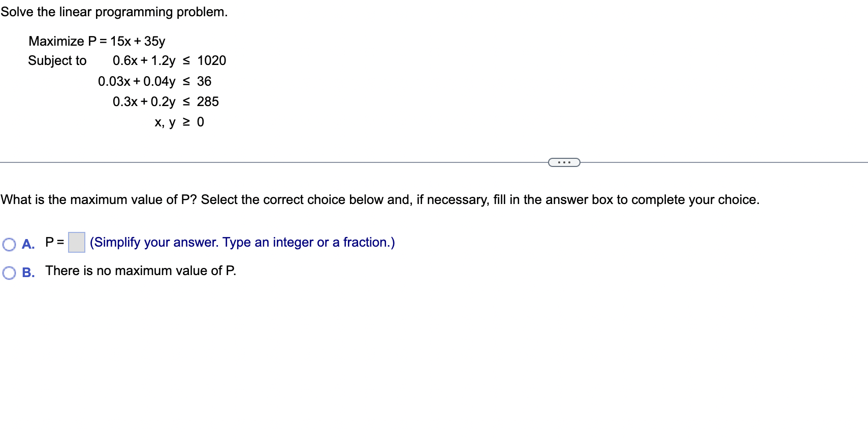Click the 'Subject to' label
Viewport: 868px width, 440px height.
pyautogui.click(x=57, y=60)
